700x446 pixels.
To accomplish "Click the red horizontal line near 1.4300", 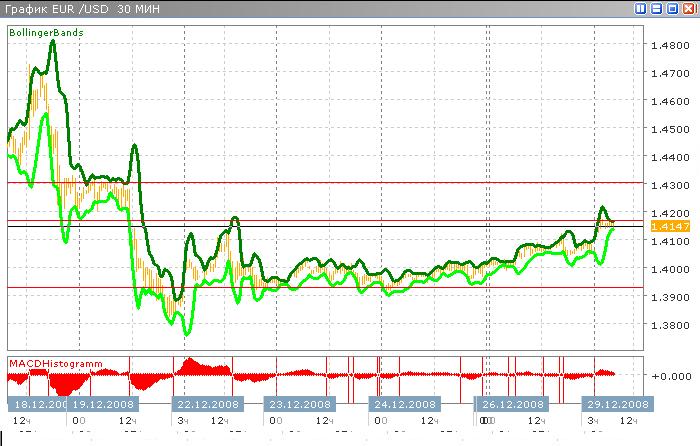I will (400, 183).
